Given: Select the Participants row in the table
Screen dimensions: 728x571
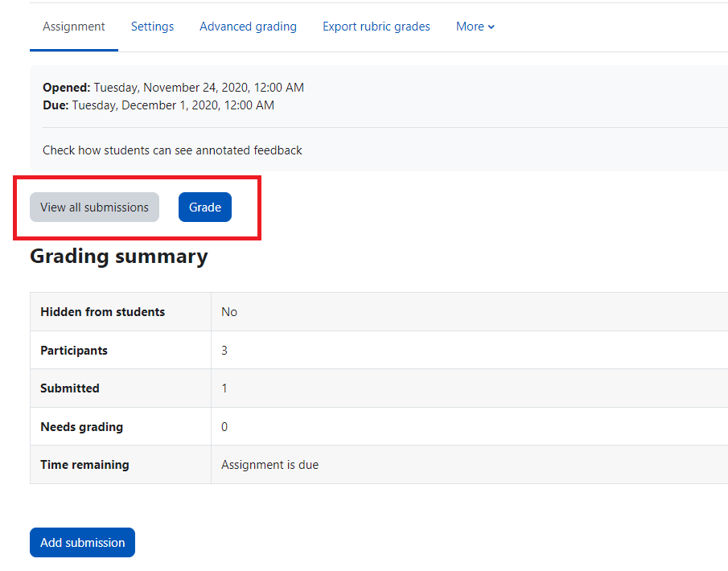Looking at the screenshot, I should (74, 350).
